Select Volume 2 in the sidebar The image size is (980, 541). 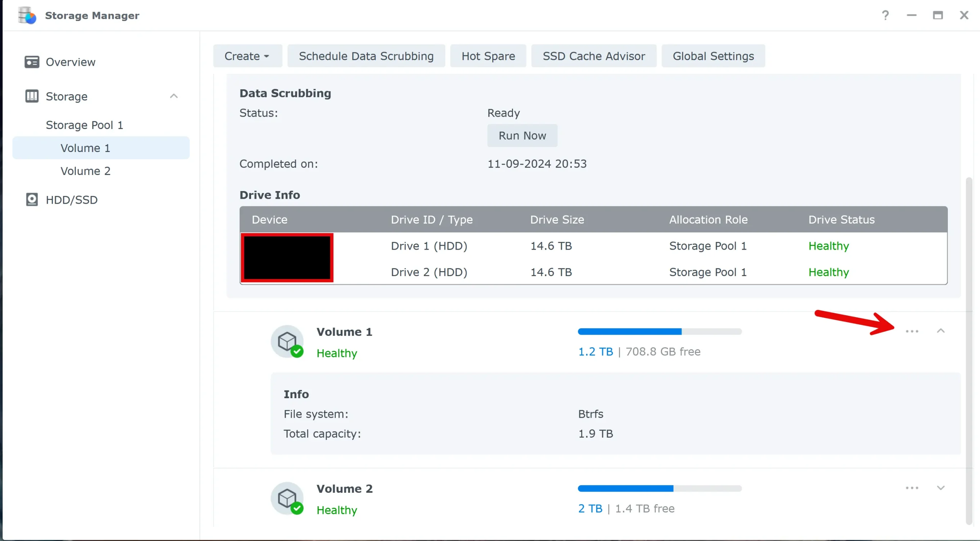85,171
